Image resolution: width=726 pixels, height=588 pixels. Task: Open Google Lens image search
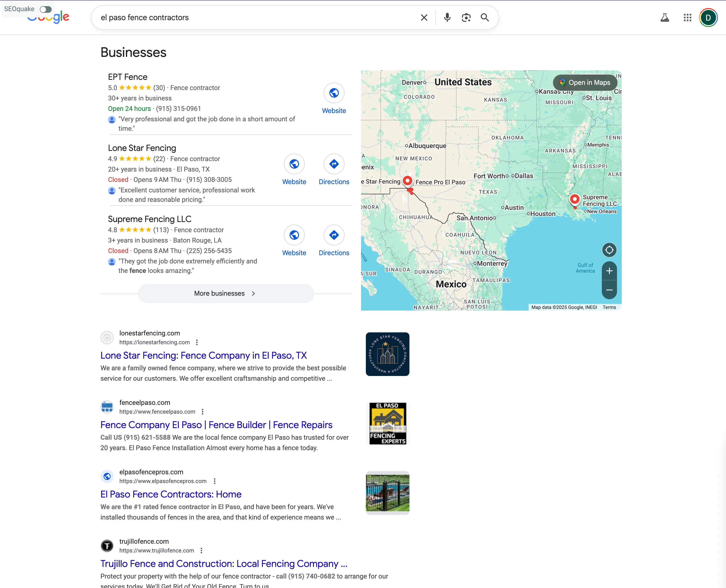pos(466,17)
